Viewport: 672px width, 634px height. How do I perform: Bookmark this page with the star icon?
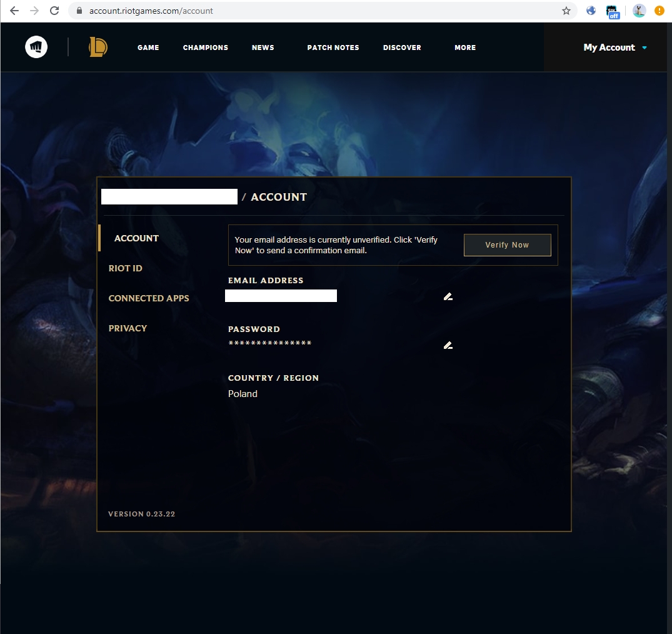[x=566, y=11]
